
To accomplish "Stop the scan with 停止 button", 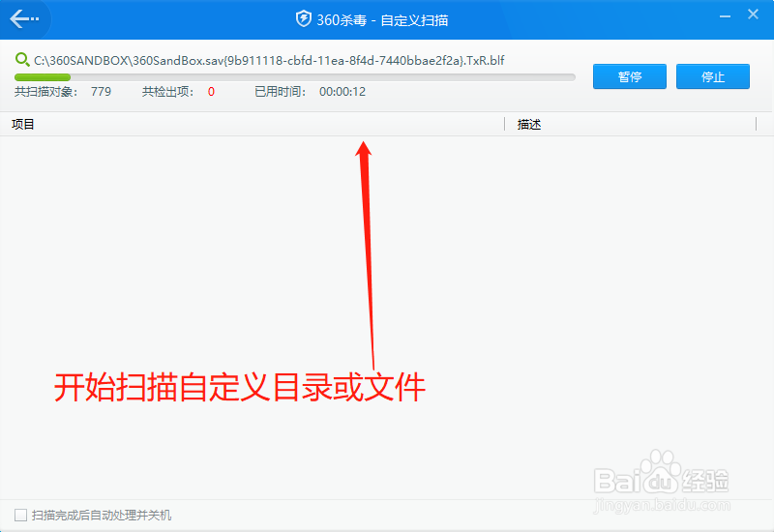I will pyautogui.click(x=713, y=76).
